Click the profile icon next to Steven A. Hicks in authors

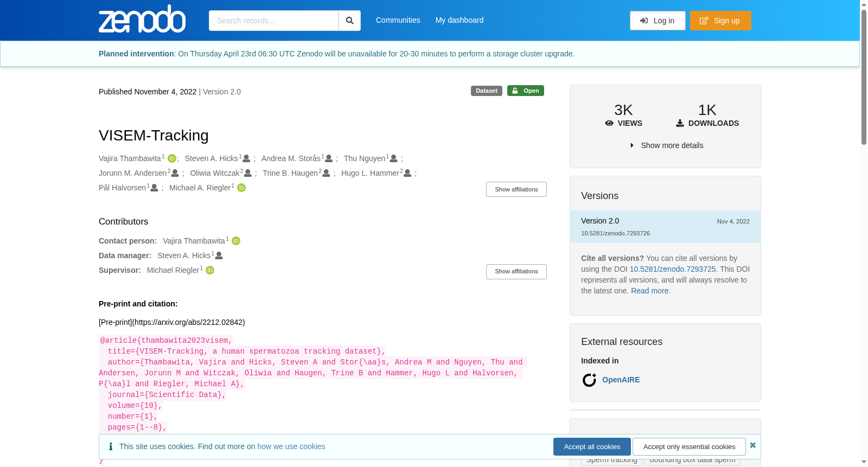point(246,158)
